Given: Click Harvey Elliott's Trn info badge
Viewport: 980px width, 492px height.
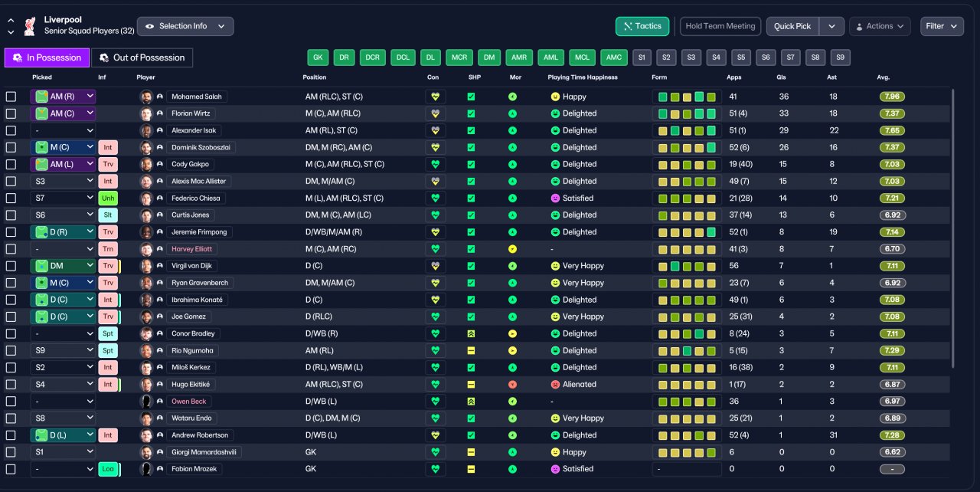Looking at the screenshot, I should point(108,249).
